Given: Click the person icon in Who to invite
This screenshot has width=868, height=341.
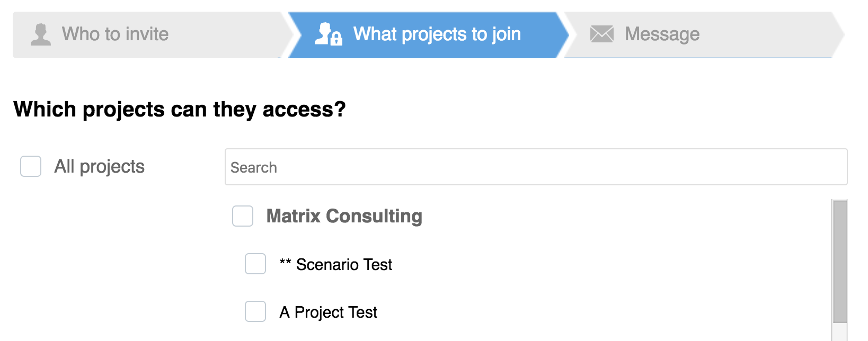Looking at the screenshot, I should (x=41, y=34).
